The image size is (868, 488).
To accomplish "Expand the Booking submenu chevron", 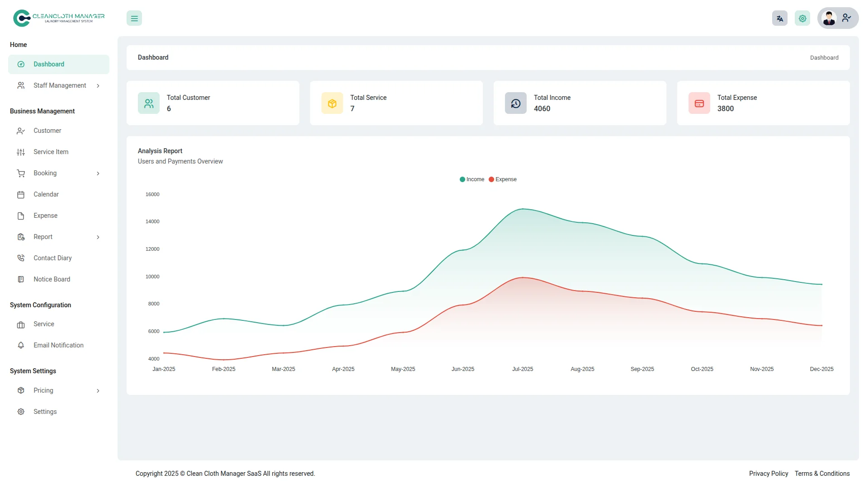I will point(98,174).
